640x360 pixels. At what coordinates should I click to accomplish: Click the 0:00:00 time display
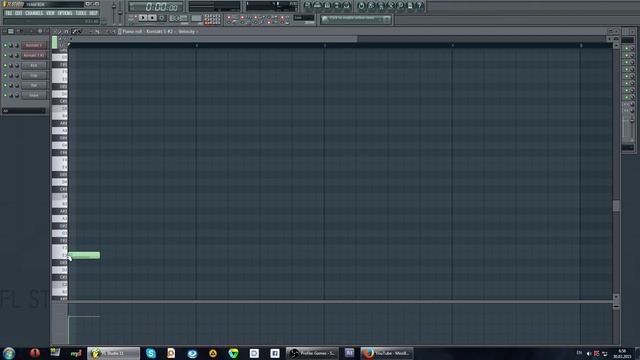[x=156, y=7]
